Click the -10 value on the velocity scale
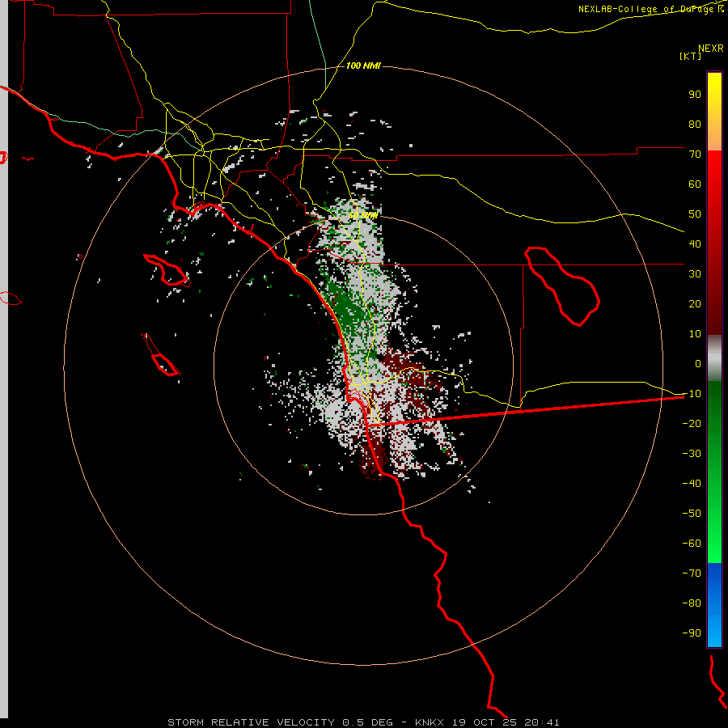The width and height of the screenshot is (728, 728). [692, 394]
